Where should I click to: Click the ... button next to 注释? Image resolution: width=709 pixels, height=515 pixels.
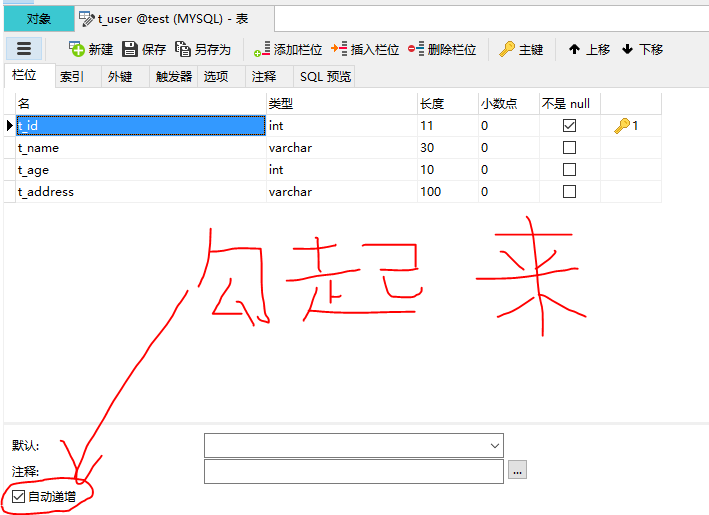(517, 470)
